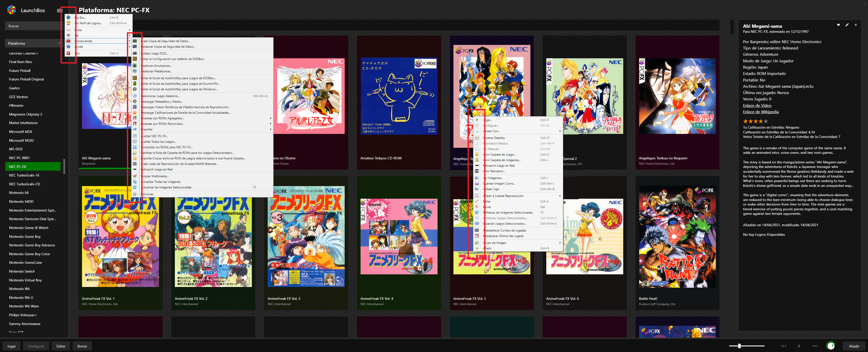Skip to next track in bottom bar

coord(815,346)
